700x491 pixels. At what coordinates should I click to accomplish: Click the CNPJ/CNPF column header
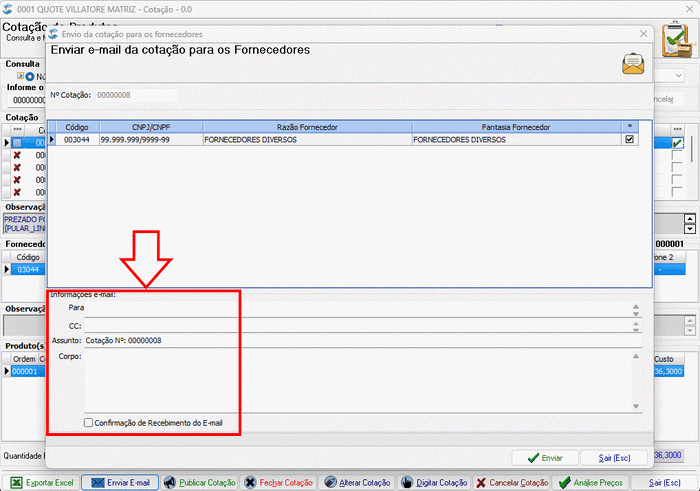[151, 127]
